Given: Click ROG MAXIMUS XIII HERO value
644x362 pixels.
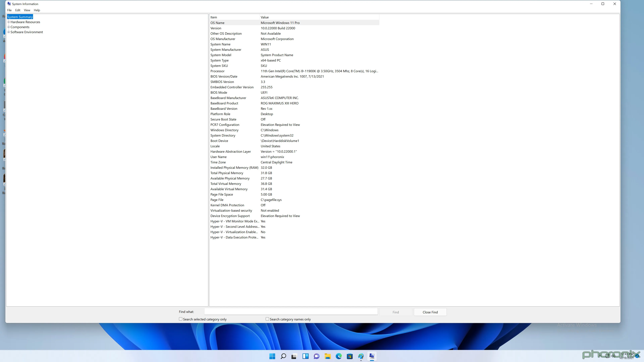Looking at the screenshot, I should coord(280,103).
